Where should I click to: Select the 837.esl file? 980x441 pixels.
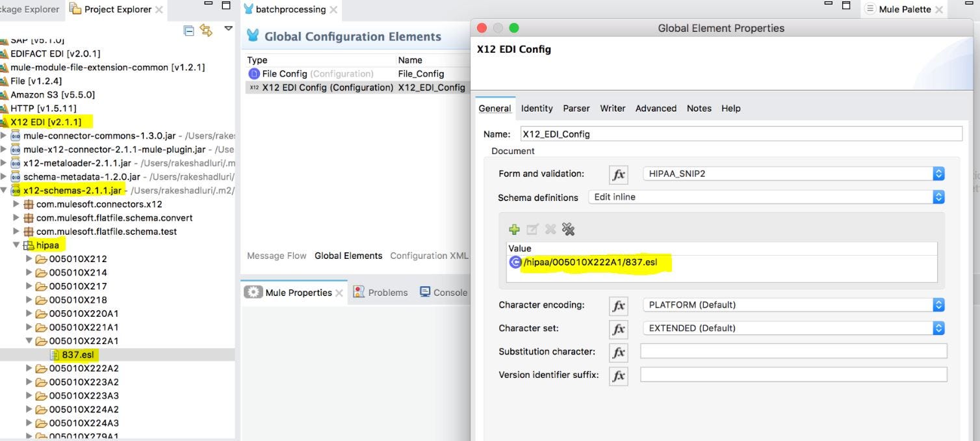79,354
